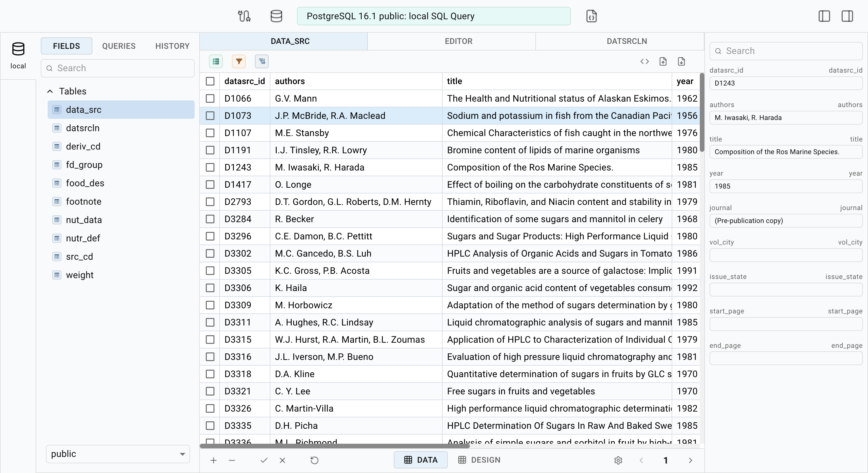This screenshot has width=868, height=473.
Task: Click the import file download icon
Action: point(681,61)
